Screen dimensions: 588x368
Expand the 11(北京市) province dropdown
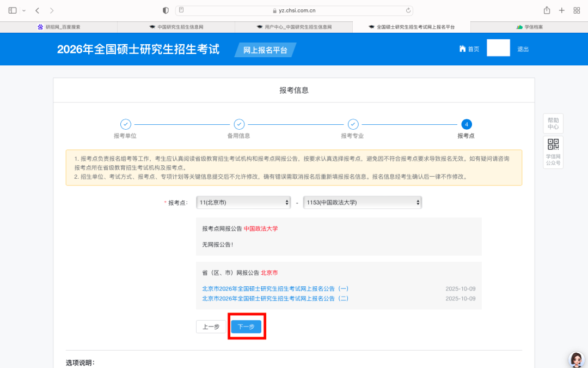click(x=244, y=202)
